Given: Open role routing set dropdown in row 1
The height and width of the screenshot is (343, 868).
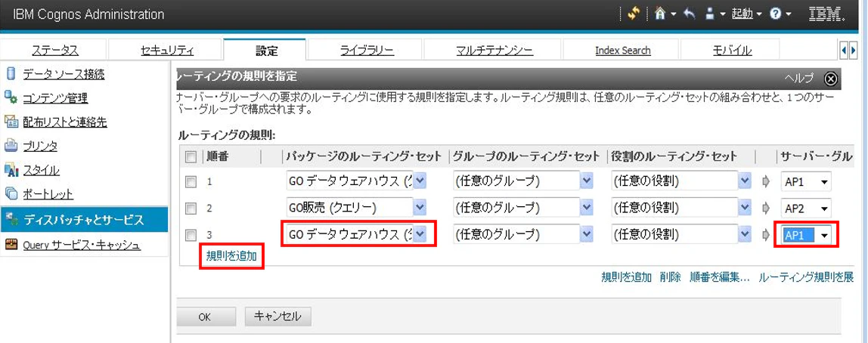Looking at the screenshot, I should point(745,181).
